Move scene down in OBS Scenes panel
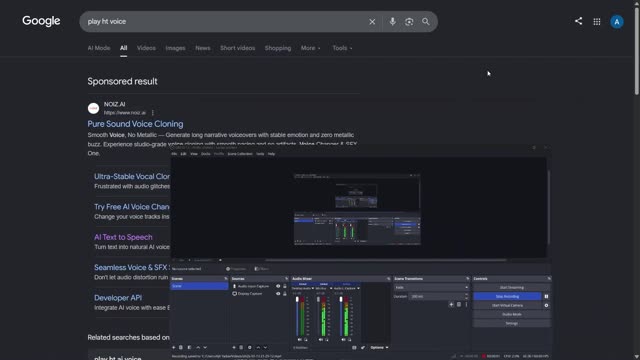640x360 pixels. (205, 347)
